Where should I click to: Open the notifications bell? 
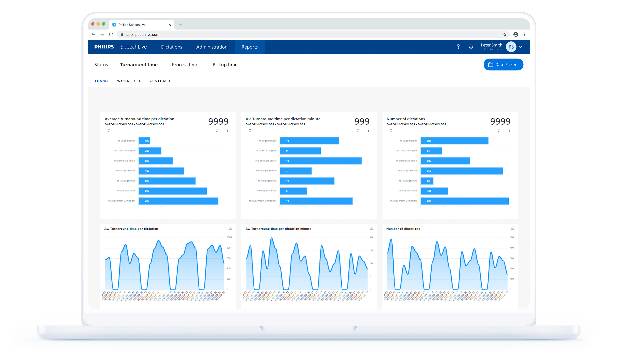pyautogui.click(x=471, y=47)
